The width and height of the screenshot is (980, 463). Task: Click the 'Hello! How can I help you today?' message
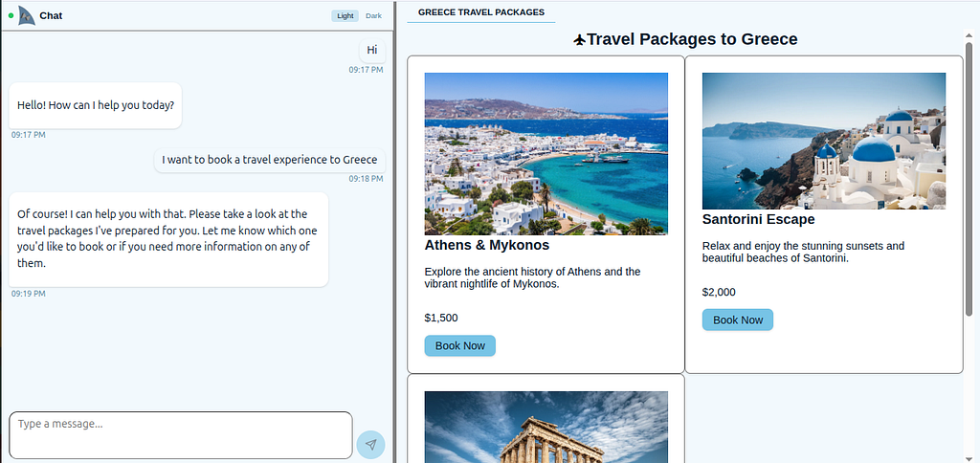(96, 105)
